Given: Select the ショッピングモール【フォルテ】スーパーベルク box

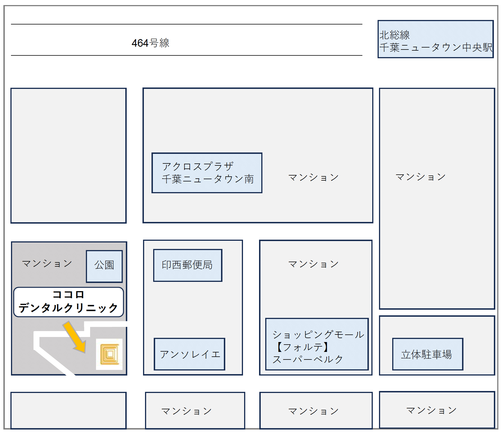Looking at the screenshot, I should point(317,344).
